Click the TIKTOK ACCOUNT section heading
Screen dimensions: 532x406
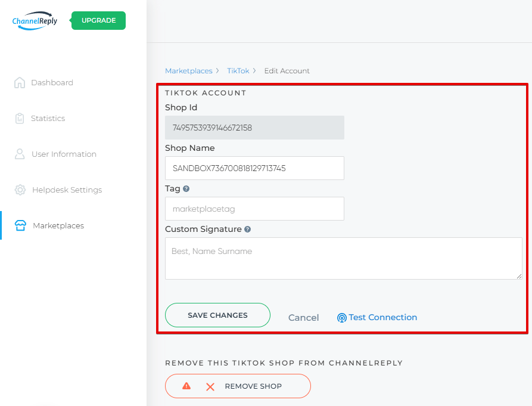[x=206, y=93]
